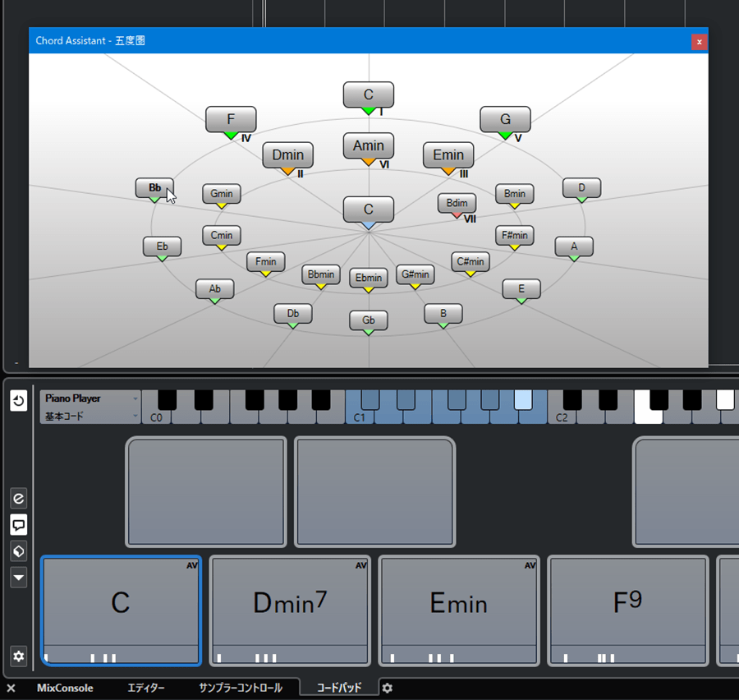Open the chord pad settings gear in left strip
Screen dimensions: 739x700
pyautogui.click(x=18, y=656)
